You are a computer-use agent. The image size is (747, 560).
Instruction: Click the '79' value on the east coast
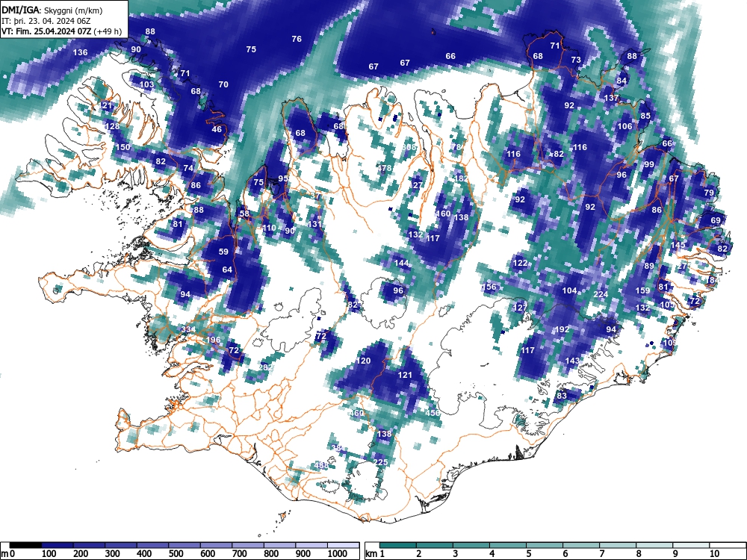tap(709, 193)
